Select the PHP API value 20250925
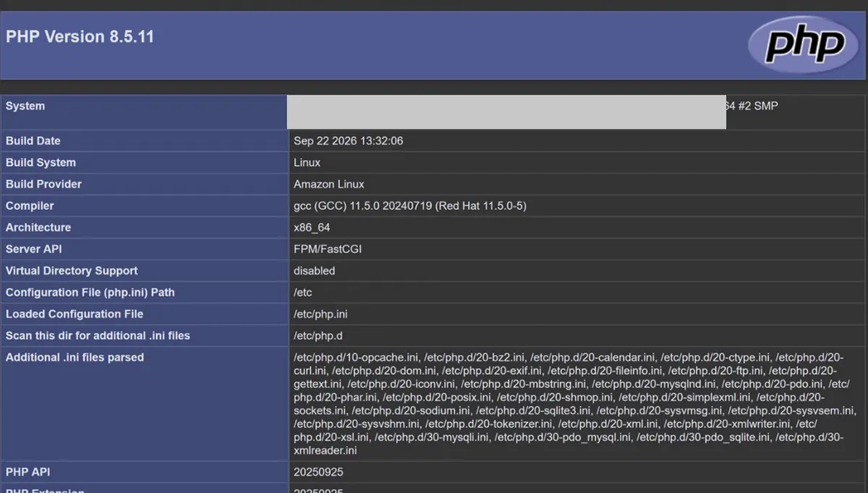868x493 pixels. pos(318,472)
